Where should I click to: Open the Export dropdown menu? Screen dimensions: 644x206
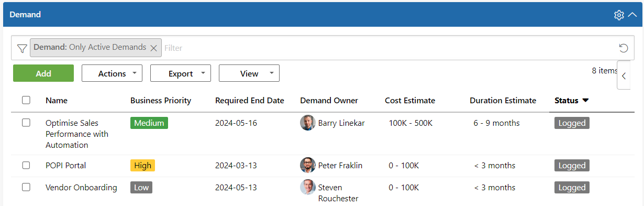point(181,73)
